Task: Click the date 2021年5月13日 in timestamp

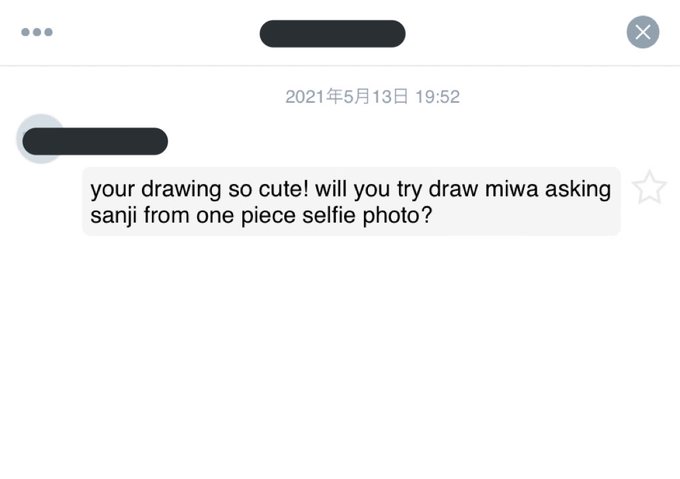Action: pyautogui.click(x=347, y=97)
